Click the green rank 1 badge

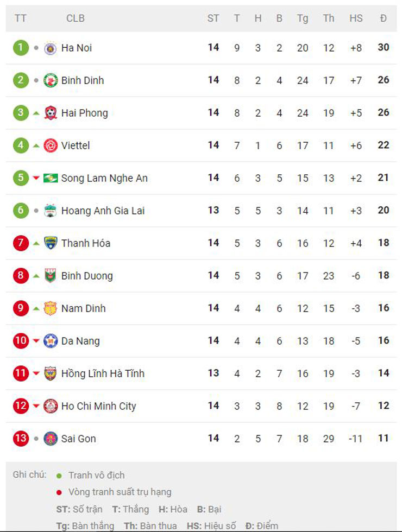(21, 48)
